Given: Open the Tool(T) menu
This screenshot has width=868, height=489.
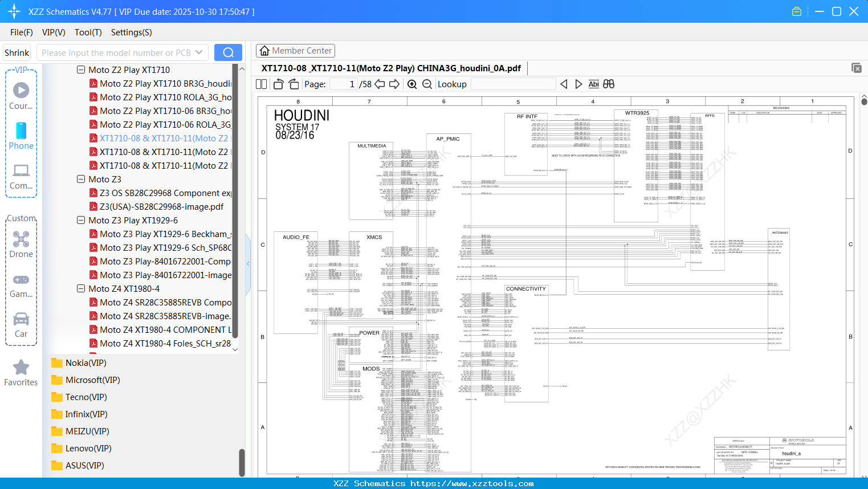Looking at the screenshot, I should [88, 32].
